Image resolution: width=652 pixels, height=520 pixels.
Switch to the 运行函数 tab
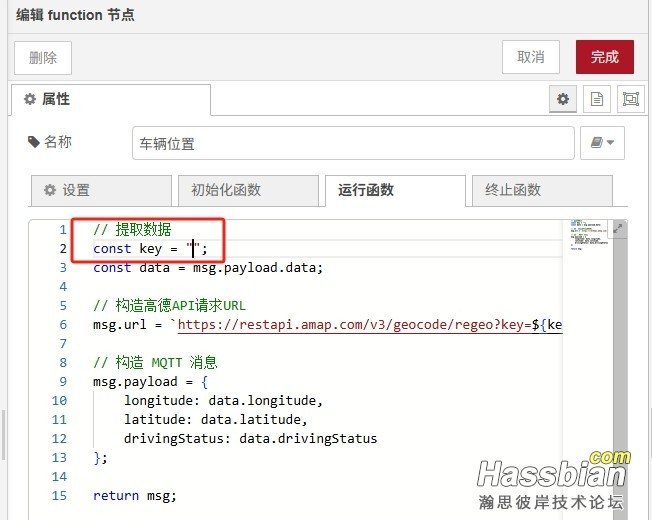pos(395,190)
